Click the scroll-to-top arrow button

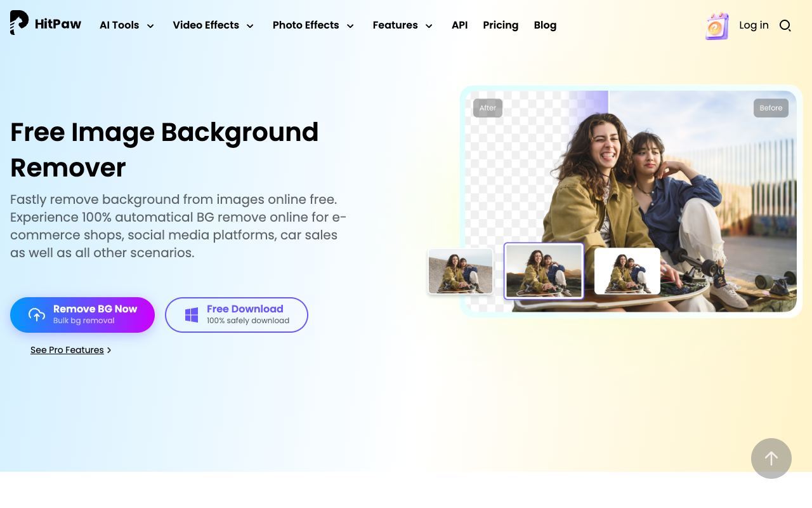point(771,458)
